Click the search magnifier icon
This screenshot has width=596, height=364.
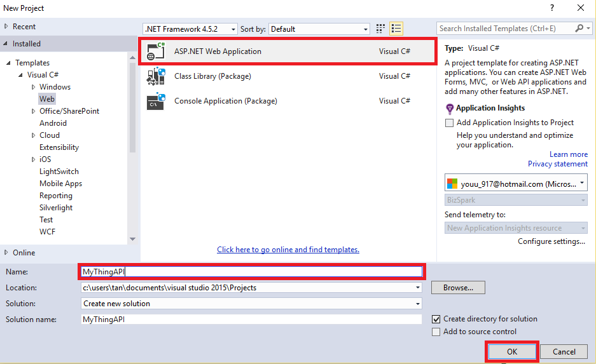579,29
